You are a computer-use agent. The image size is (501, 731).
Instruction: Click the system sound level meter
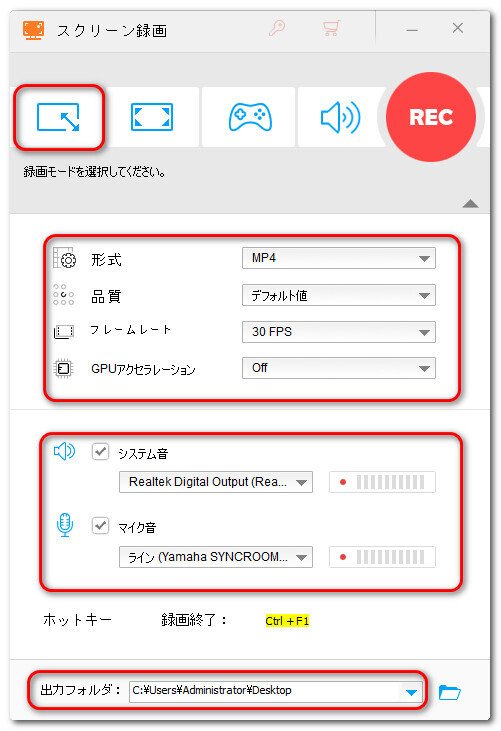tap(382, 482)
